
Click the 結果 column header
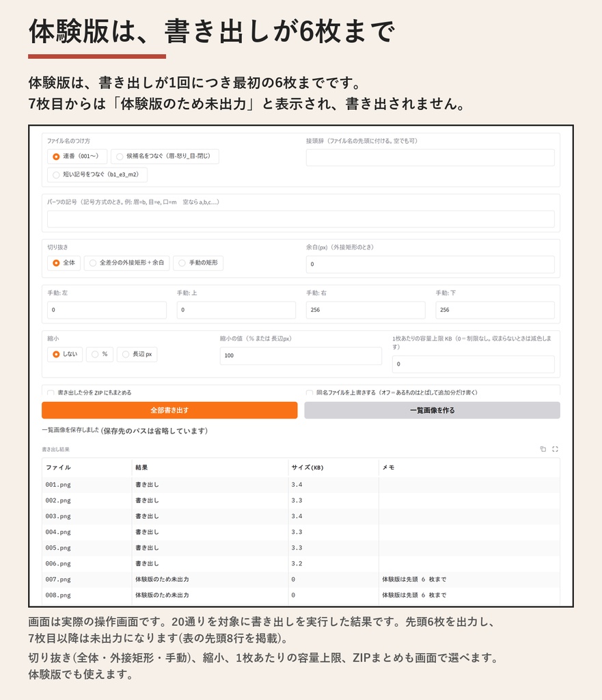tap(210, 468)
